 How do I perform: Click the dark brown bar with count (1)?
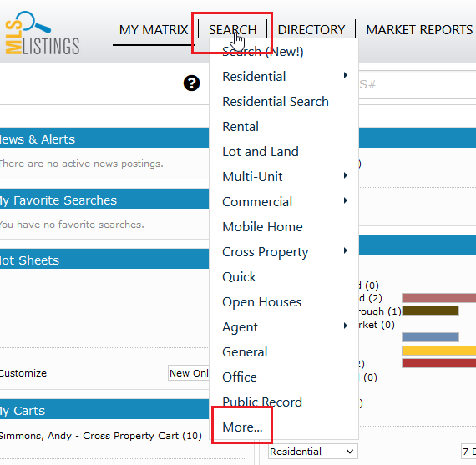tap(430, 311)
